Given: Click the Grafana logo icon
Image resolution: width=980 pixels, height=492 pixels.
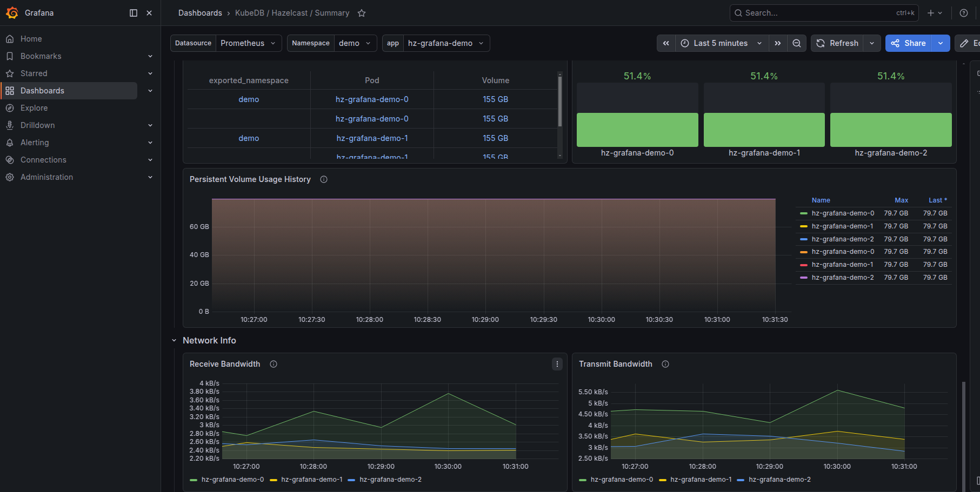Looking at the screenshot, I should [12, 13].
